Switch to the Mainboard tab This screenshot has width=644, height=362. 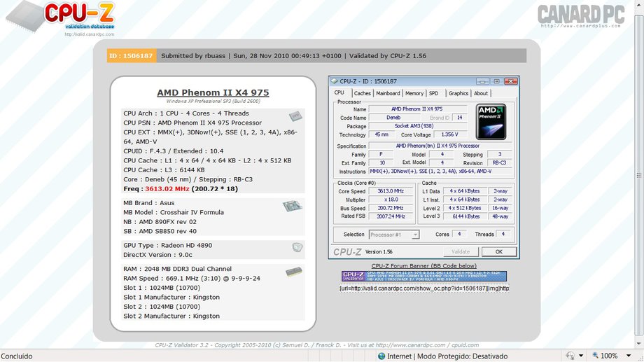coord(388,93)
